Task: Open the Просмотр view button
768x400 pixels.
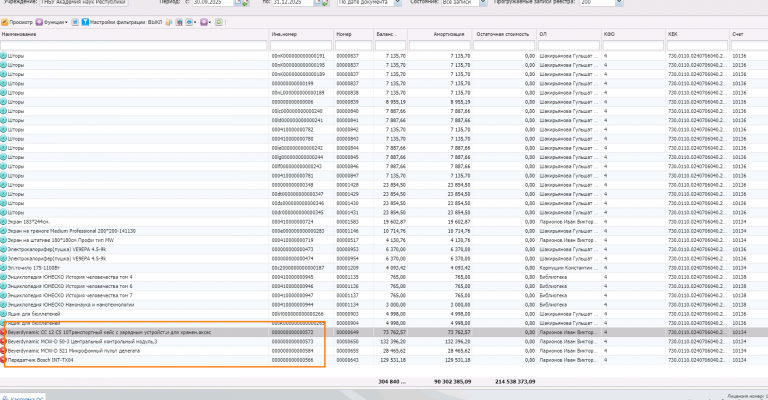Action: click(17, 23)
